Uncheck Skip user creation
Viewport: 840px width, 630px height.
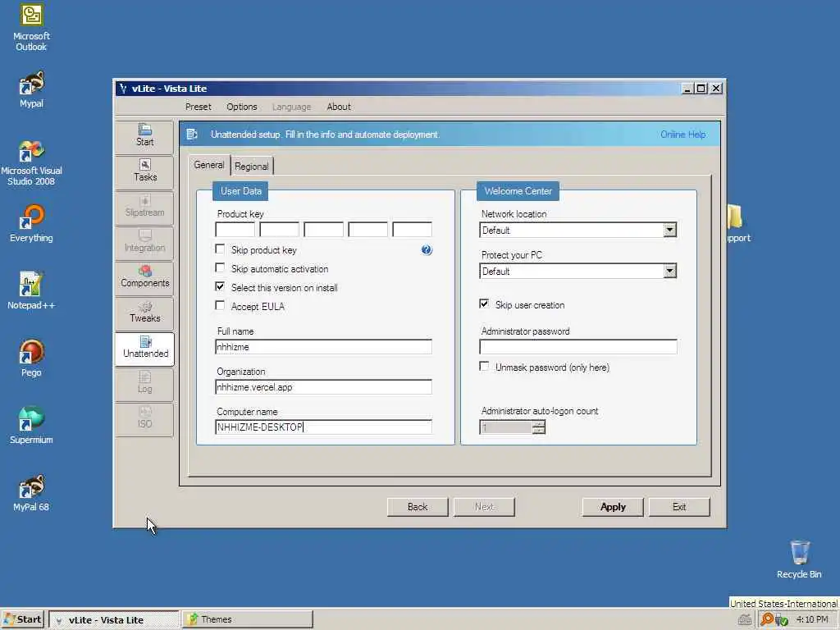point(484,304)
